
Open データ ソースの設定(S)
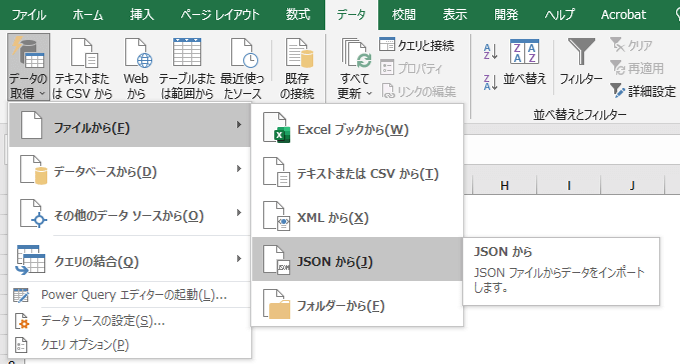130,321
